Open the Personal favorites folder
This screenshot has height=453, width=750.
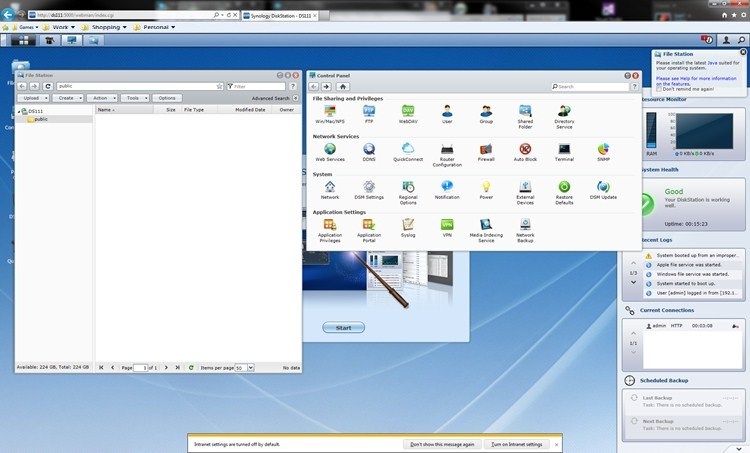click(154, 27)
